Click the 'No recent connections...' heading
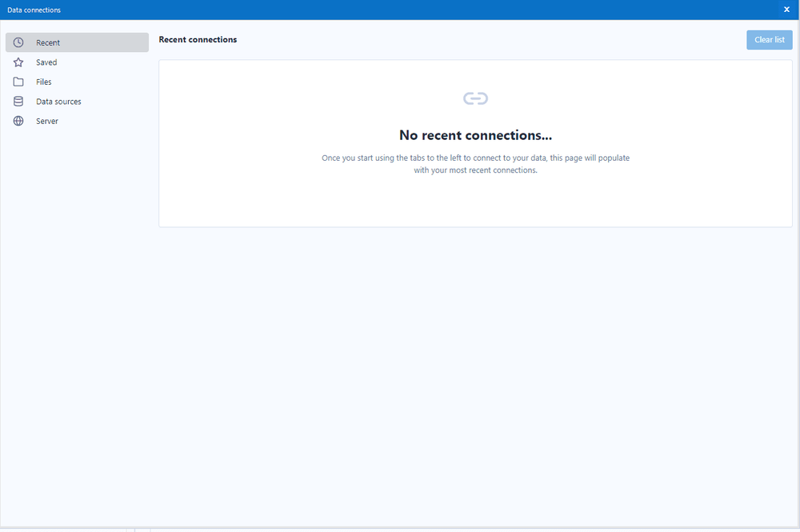The width and height of the screenshot is (800, 532). coord(475,135)
